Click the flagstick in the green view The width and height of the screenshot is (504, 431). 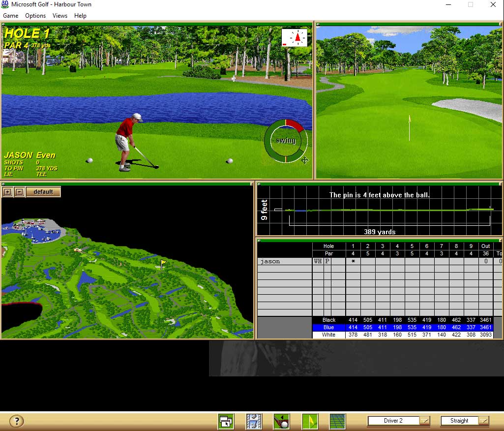click(x=409, y=128)
